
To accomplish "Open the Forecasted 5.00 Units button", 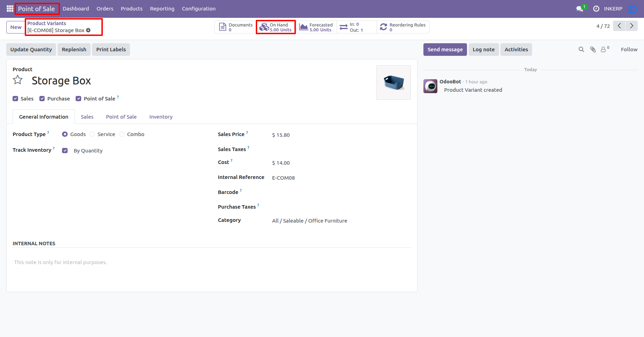I will click(316, 27).
